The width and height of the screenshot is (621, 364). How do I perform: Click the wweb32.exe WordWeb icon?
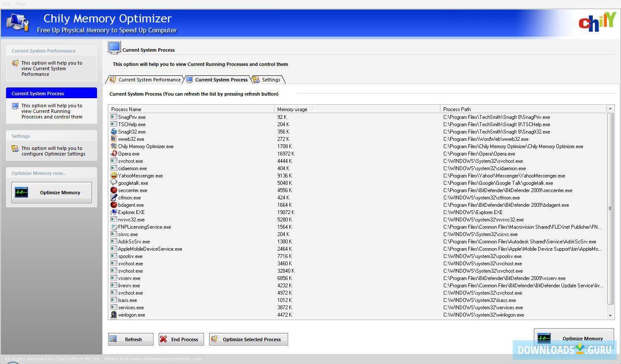pyautogui.click(x=114, y=139)
